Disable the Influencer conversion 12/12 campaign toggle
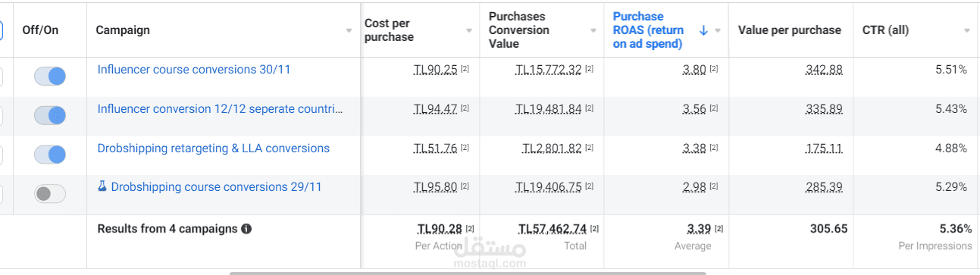 pos(50,115)
